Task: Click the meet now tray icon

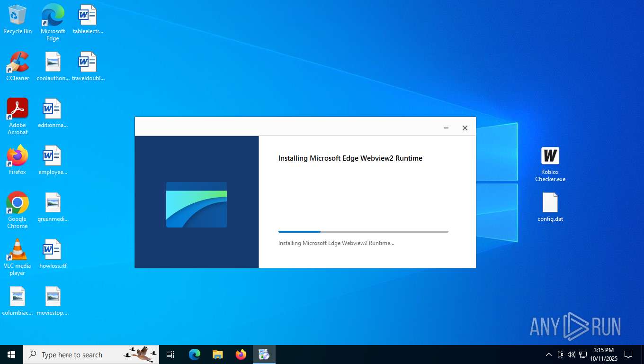Action: click(x=560, y=355)
